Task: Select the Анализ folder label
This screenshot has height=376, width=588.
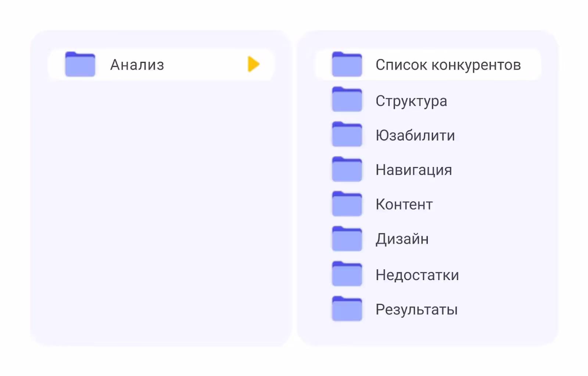Action: 137,65
